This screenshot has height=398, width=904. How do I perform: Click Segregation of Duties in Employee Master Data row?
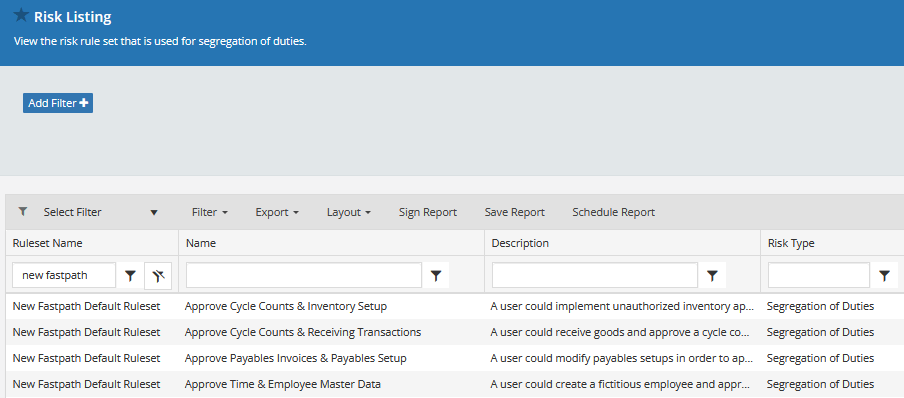click(x=820, y=384)
